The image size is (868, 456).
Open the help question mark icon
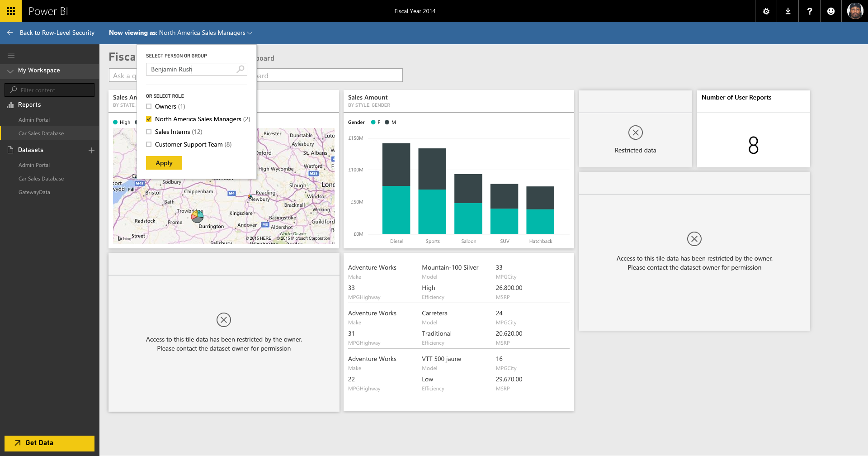click(810, 11)
